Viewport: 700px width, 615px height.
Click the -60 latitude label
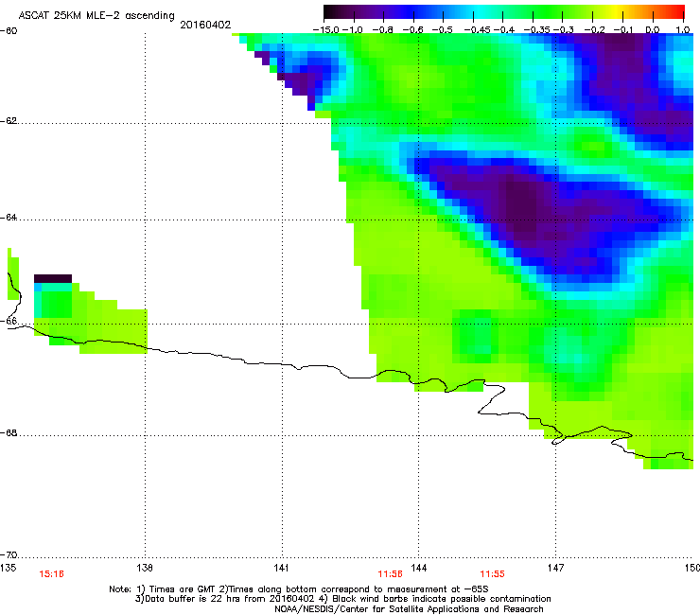coord(9,31)
